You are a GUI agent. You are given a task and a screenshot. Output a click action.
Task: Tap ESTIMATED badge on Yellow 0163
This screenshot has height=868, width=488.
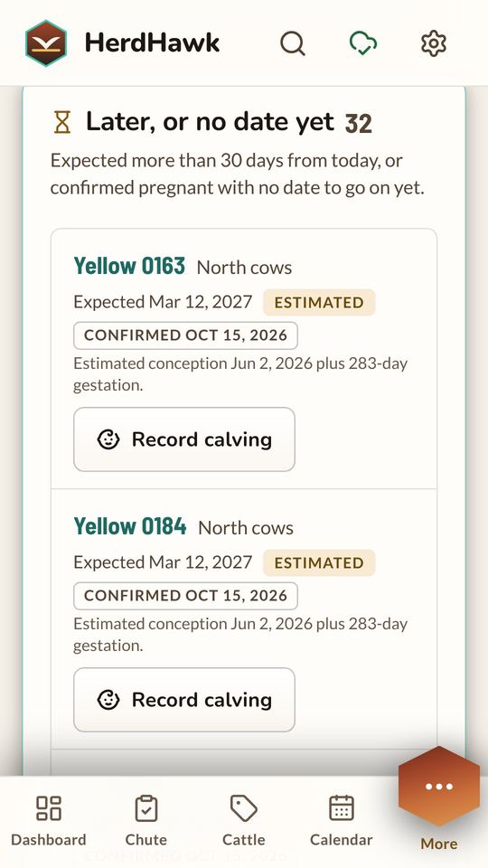319,302
